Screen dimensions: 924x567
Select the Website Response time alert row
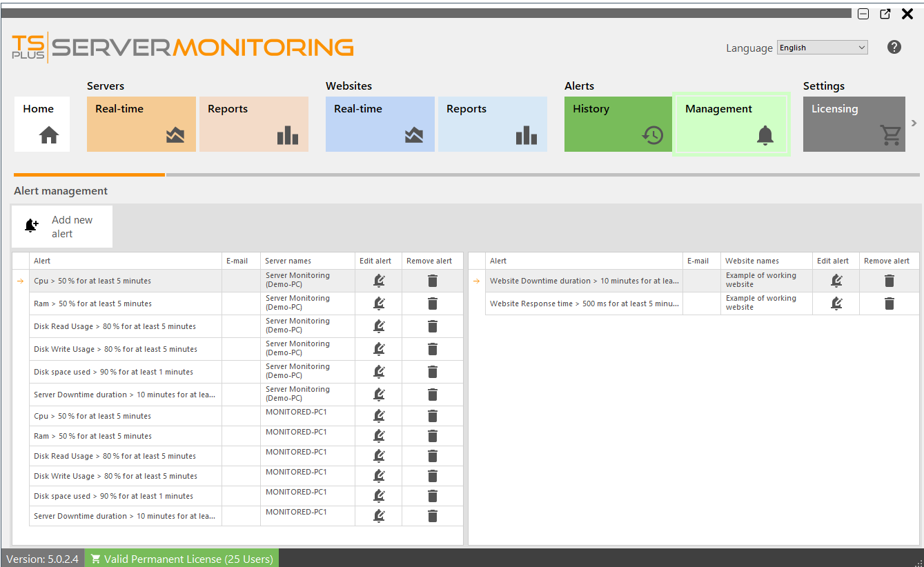click(583, 303)
